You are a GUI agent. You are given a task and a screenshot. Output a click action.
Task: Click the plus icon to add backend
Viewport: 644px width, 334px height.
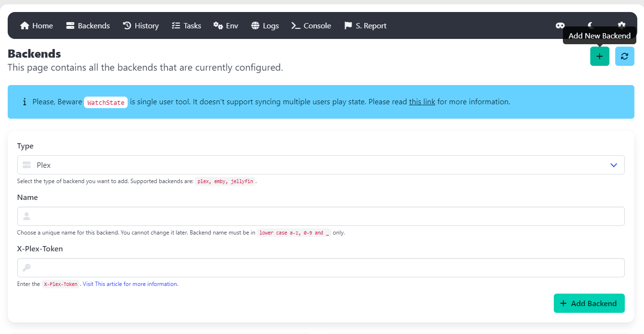tap(600, 56)
